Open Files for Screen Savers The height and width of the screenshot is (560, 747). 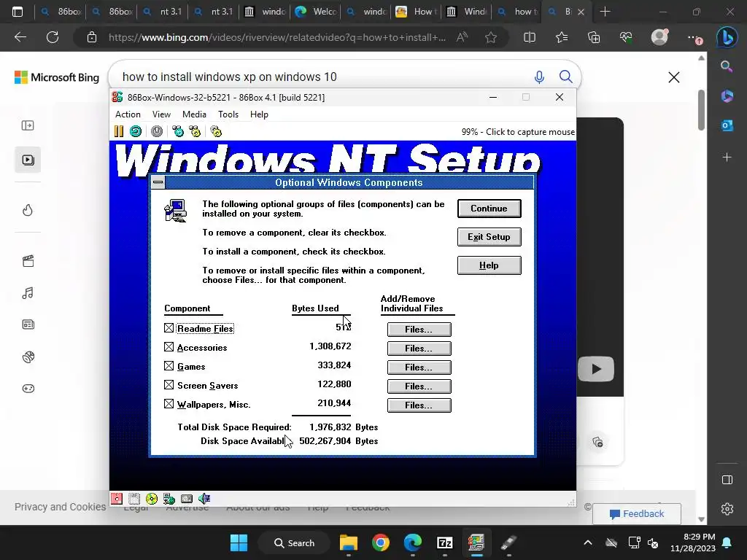tap(419, 386)
